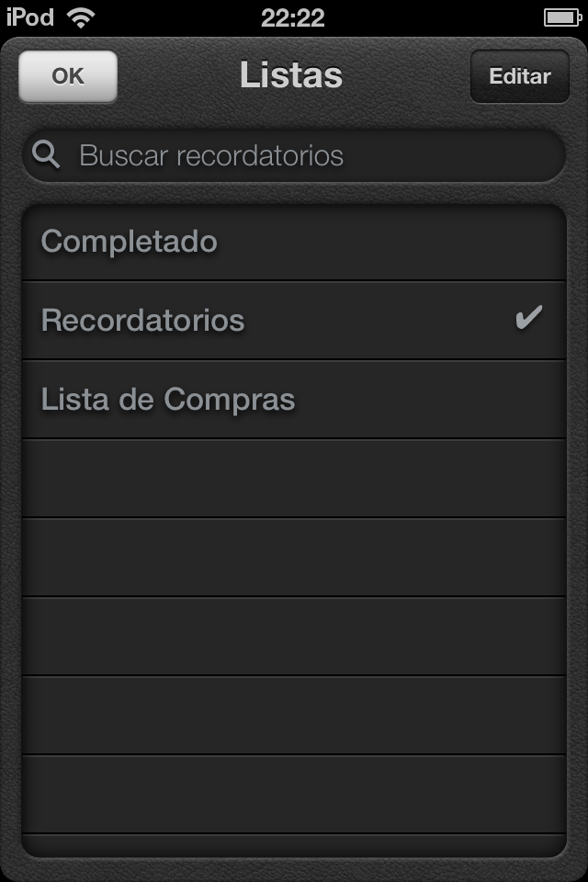Tap the Wi-Fi signal icon in status bar
The height and width of the screenshot is (882, 588).
pyautogui.click(x=81, y=17)
